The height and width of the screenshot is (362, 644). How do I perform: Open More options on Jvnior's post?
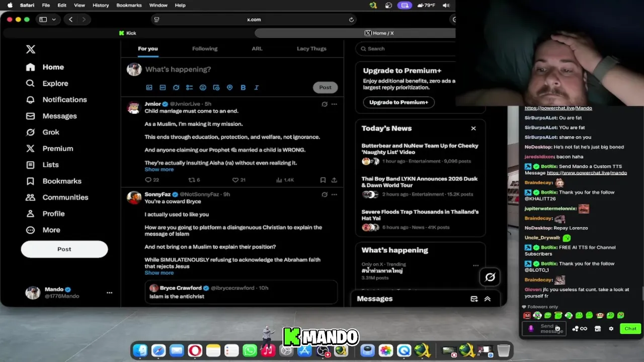point(334,104)
